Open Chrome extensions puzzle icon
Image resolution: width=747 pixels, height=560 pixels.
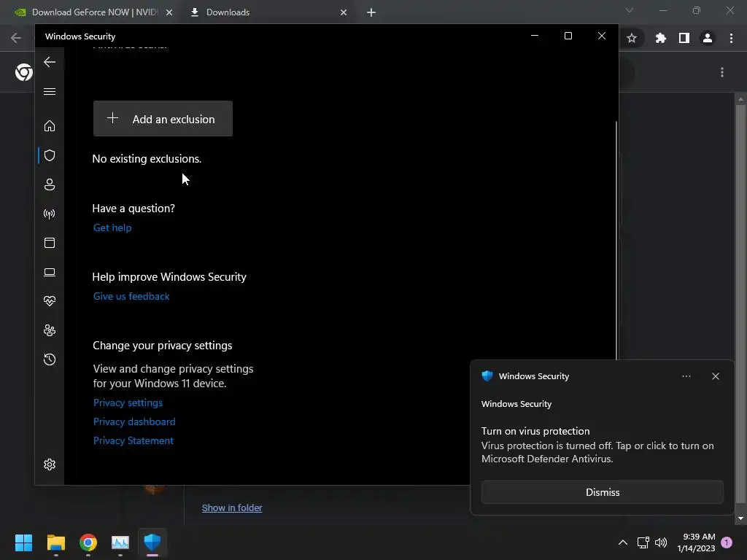[x=661, y=38]
